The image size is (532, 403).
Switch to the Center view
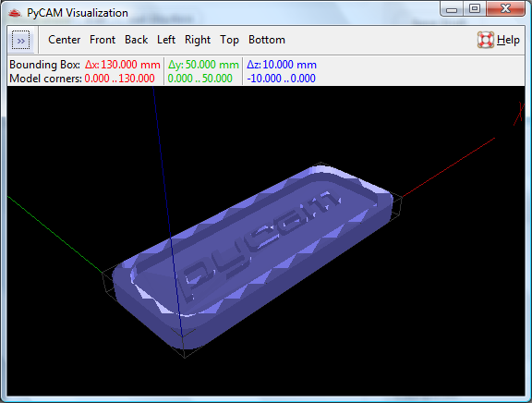coord(64,40)
